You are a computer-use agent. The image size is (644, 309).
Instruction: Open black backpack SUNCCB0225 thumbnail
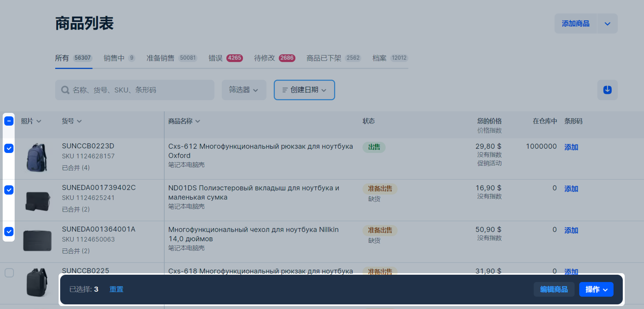click(37, 282)
